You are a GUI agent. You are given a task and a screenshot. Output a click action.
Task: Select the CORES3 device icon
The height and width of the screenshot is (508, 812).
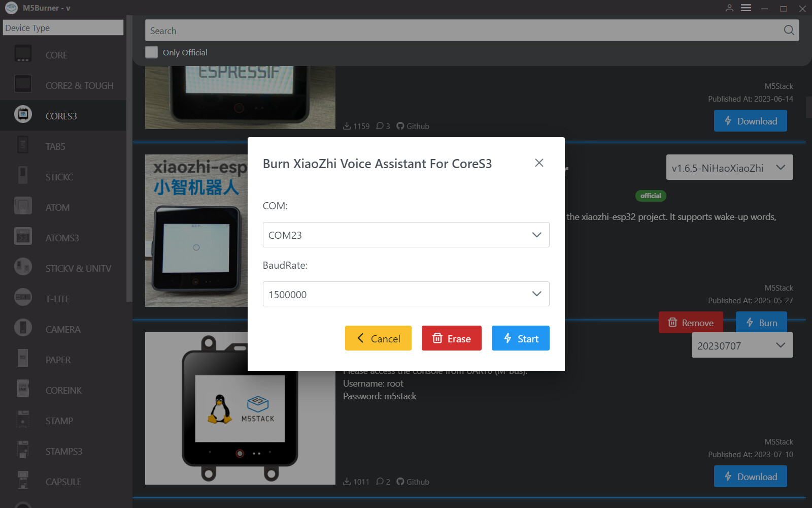[x=23, y=115]
